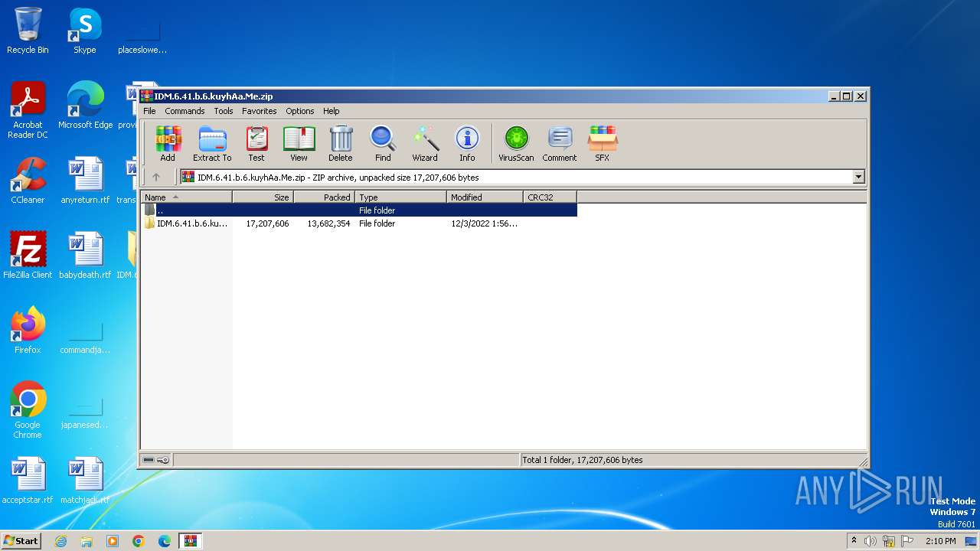980x551 pixels.
Task: Select anyreturn.rtf desktop file
Action: point(85,181)
